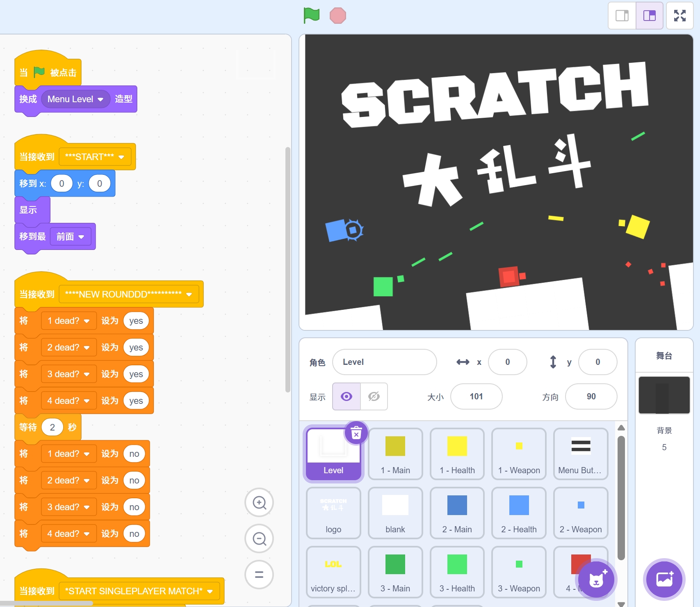Open the choose a sprite button
Screen dimensions: 700x607
596,580
